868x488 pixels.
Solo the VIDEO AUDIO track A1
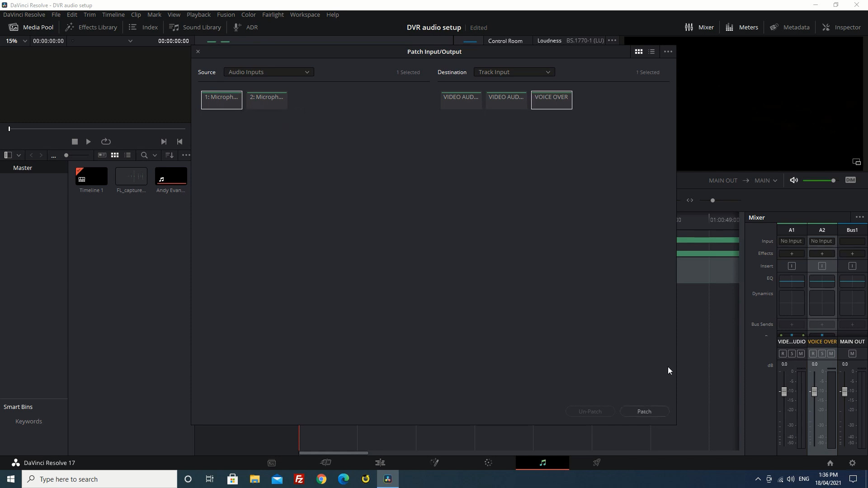pos(792,354)
